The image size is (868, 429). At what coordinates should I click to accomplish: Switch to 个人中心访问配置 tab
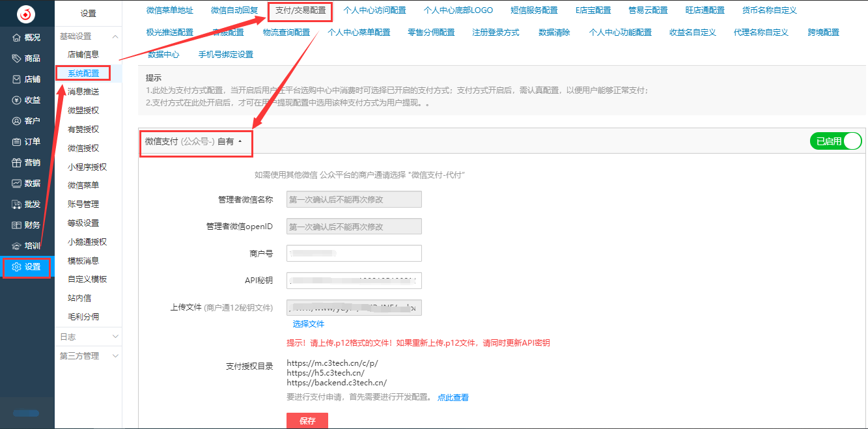[x=374, y=10]
